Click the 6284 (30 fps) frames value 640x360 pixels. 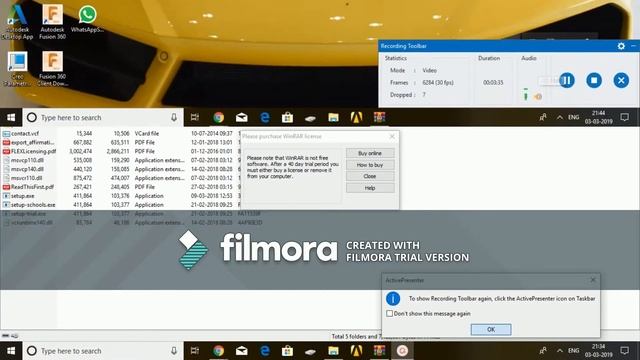coord(438,82)
